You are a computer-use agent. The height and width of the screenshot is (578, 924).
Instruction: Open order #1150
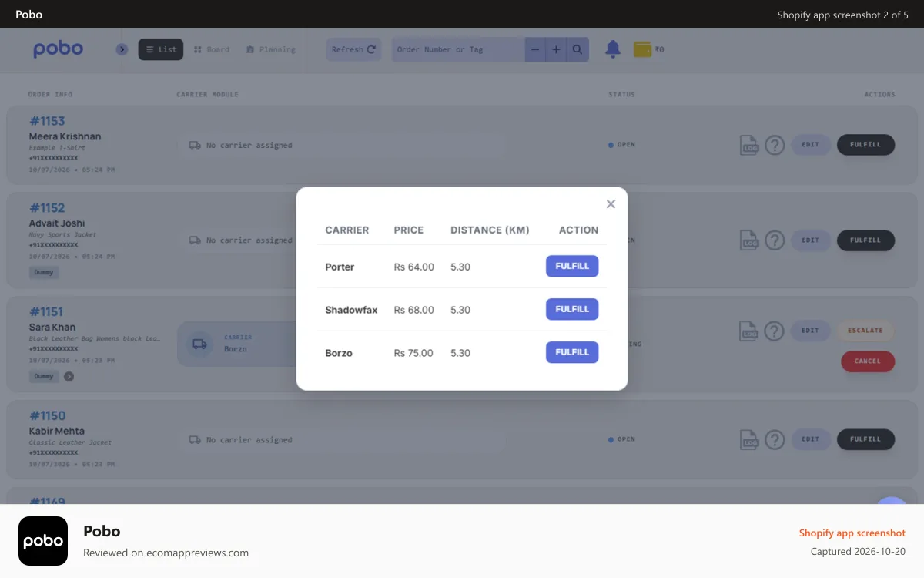coord(47,416)
